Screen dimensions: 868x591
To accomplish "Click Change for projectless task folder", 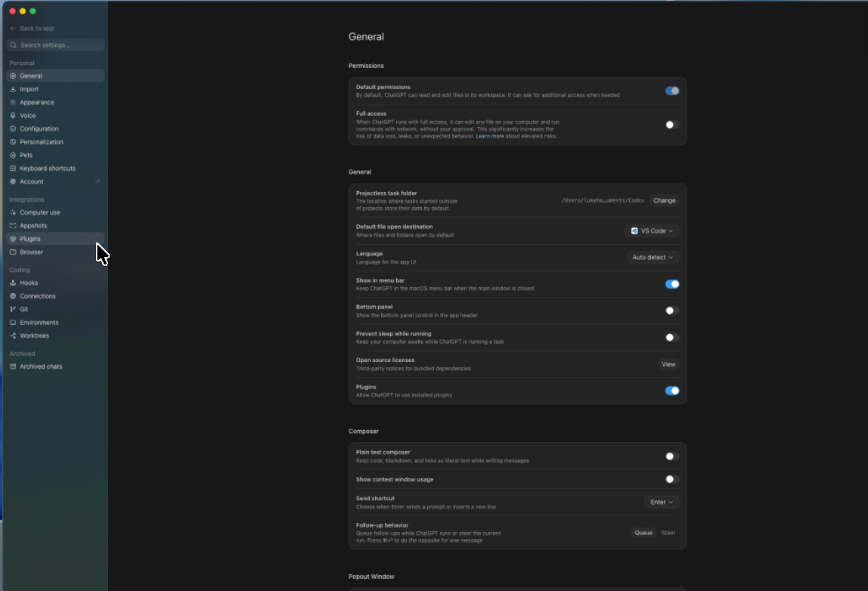I will pyautogui.click(x=665, y=201).
